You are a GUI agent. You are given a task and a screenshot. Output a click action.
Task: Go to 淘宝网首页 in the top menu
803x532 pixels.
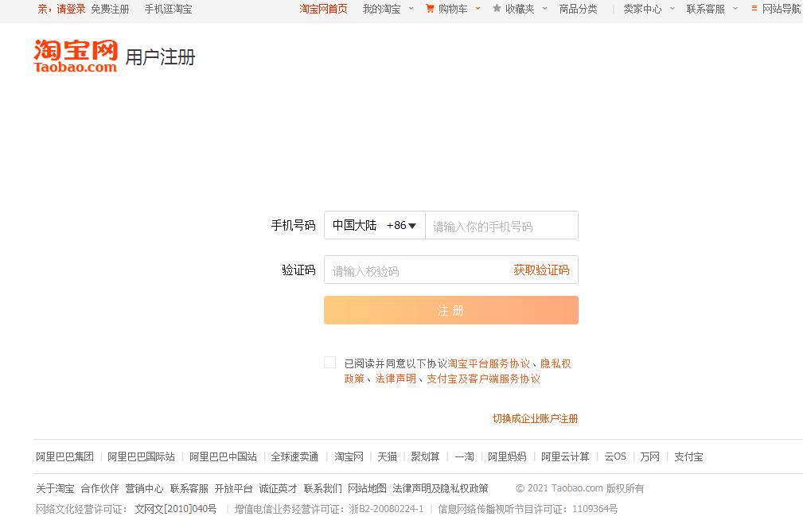(x=323, y=10)
